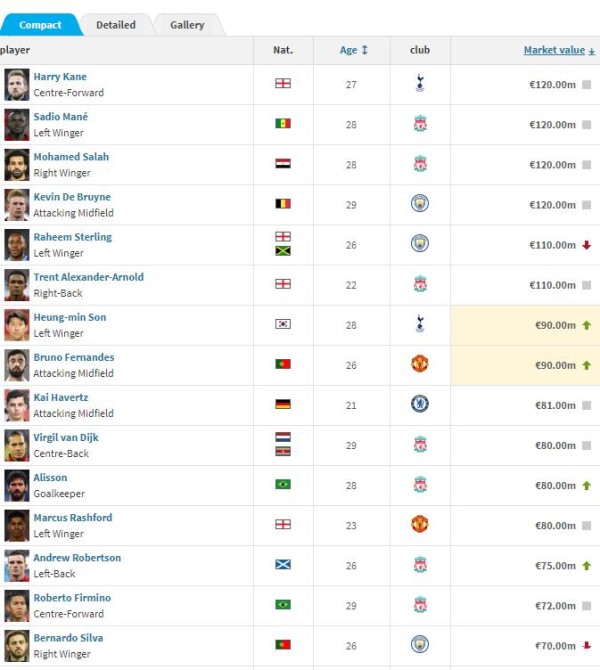Click Senegal flag in Sadio Mané row
This screenshot has height=670, width=600.
(x=283, y=124)
